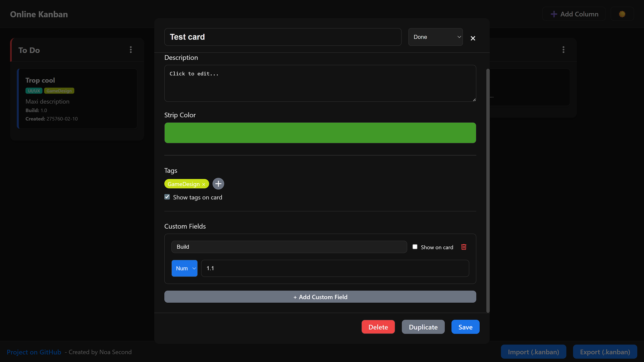Image resolution: width=644 pixels, height=362 pixels.
Task: Open the To Do column options menu
Action: [131, 50]
